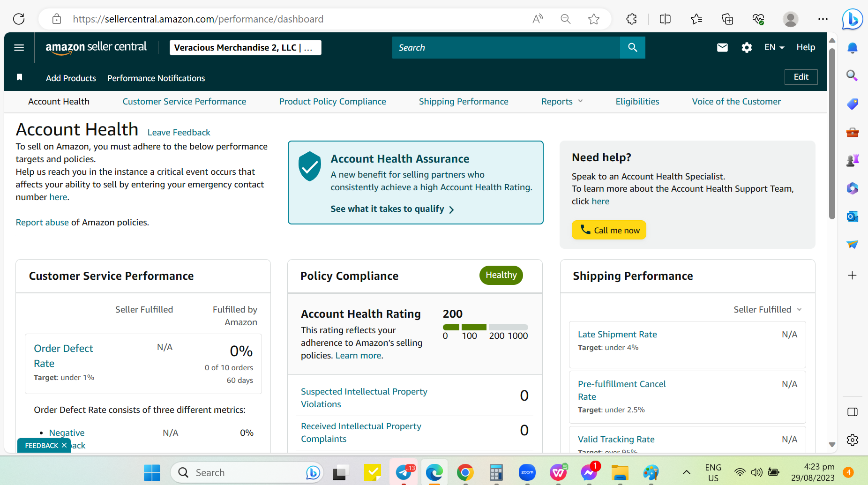Open the taskbar clock and date
This screenshot has width=868, height=485.
pyautogui.click(x=813, y=472)
